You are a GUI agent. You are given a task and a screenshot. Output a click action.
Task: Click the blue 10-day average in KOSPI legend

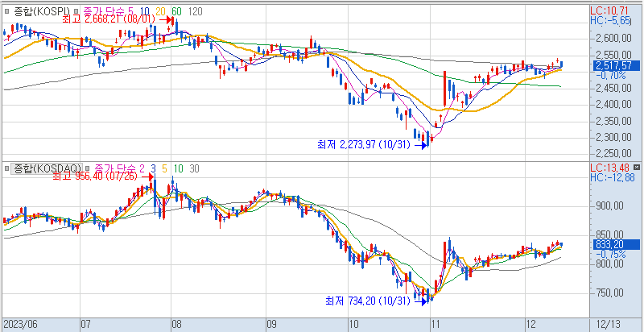tap(145, 11)
